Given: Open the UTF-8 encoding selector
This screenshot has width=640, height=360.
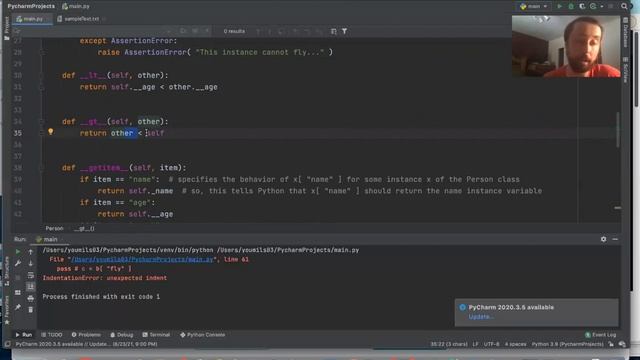Looking at the screenshot, I should tap(491, 344).
